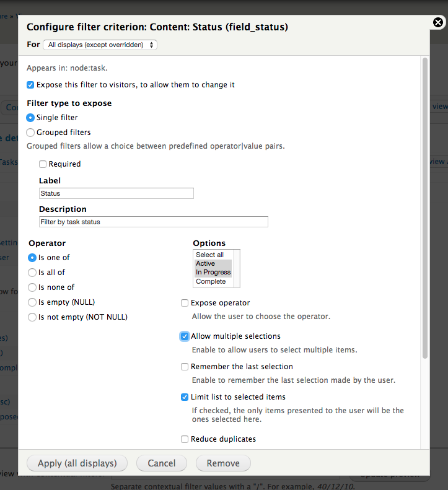Image resolution: width=448 pixels, height=490 pixels.
Task: Enable the Reduce duplicates checkbox
Action: (x=185, y=439)
